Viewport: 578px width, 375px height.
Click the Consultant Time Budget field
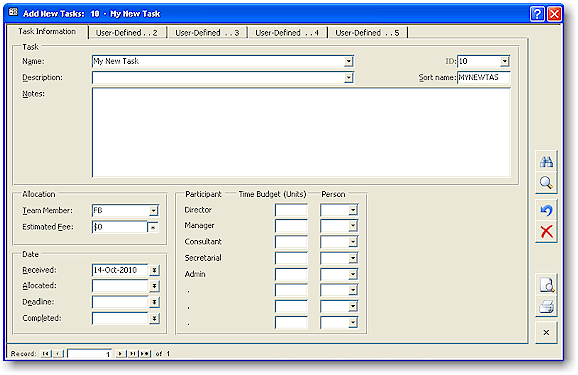tap(291, 242)
